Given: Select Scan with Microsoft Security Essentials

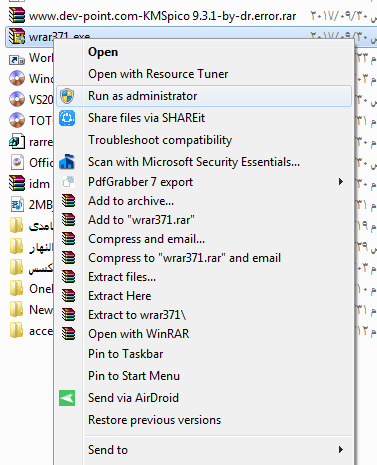Looking at the screenshot, I should [x=204, y=162].
